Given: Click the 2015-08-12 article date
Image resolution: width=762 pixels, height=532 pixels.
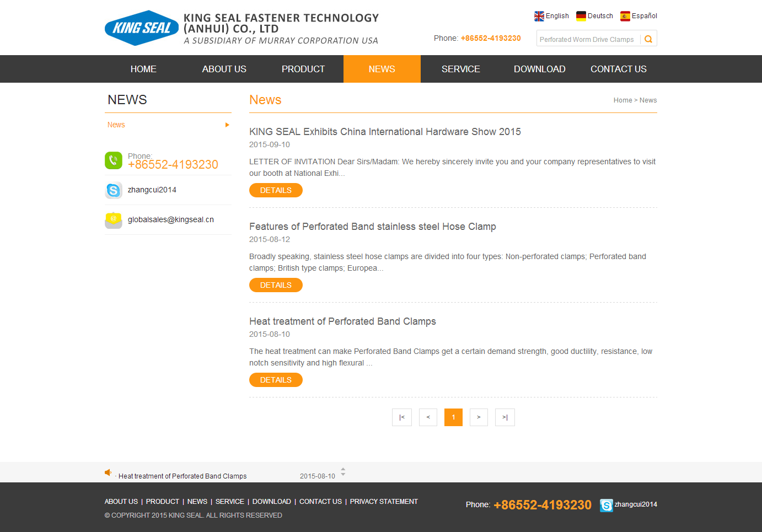Looking at the screenshot, I should [x=270, y=239].
